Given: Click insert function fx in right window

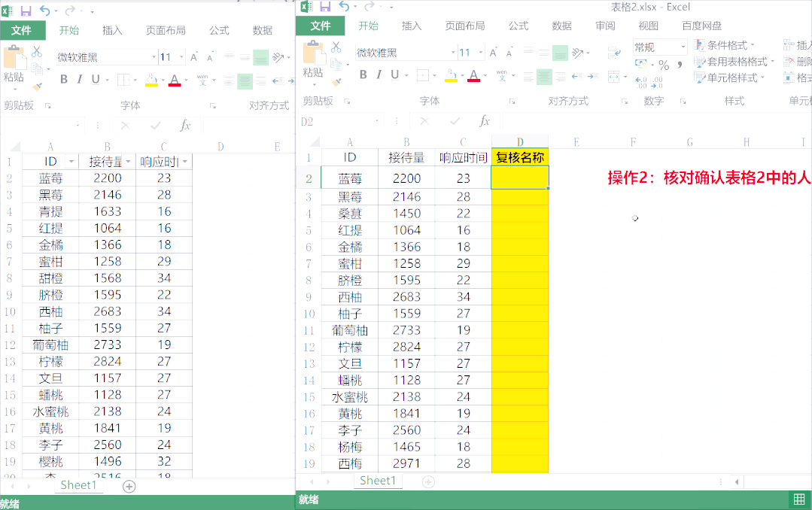Looking at the screenshot, I should (485, 121).
